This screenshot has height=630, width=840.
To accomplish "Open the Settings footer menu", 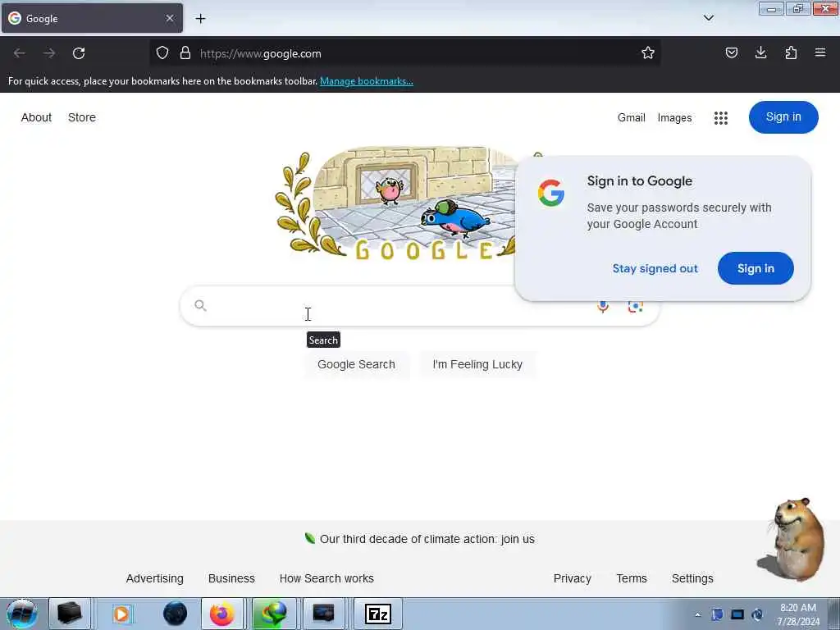I will [x=692, y=578].
